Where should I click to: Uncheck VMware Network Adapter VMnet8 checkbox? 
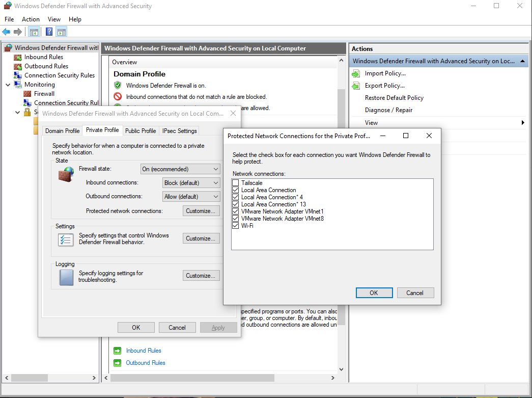[236, 218]
